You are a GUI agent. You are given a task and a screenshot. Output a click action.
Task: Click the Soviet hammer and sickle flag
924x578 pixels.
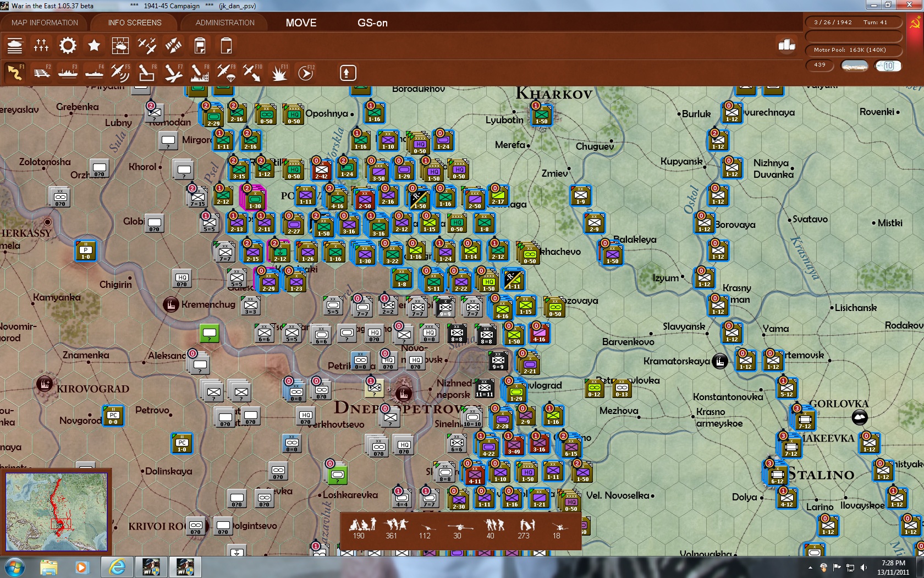click(x=915, y=23)
